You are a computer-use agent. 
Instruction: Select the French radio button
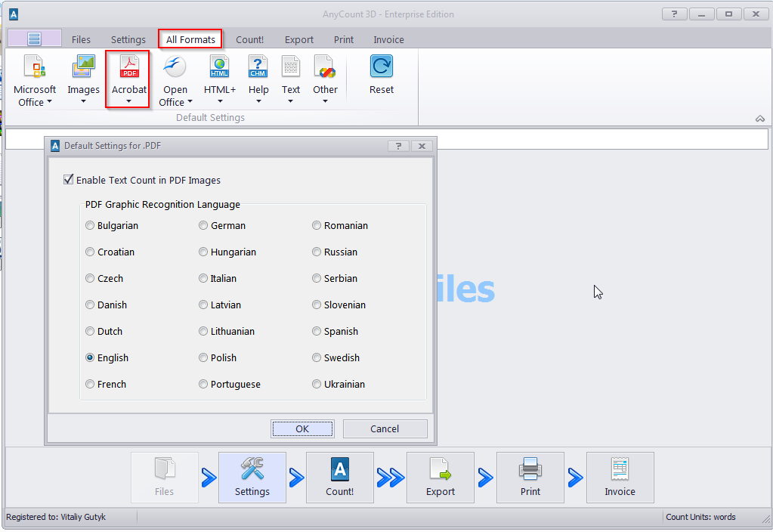click(x=90, y=384)
